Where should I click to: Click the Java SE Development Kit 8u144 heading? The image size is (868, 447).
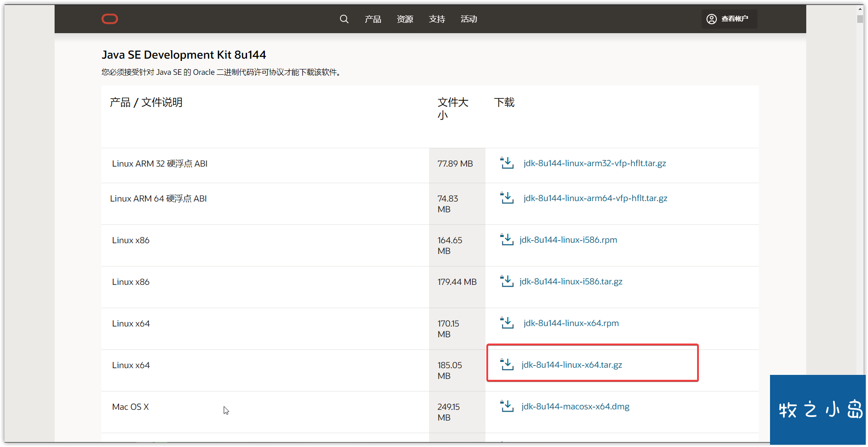(184, 55)
